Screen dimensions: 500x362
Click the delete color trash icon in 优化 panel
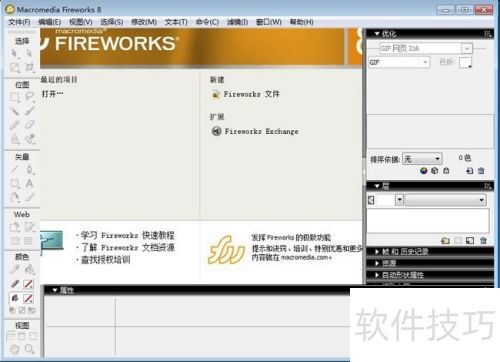point(481,171)
